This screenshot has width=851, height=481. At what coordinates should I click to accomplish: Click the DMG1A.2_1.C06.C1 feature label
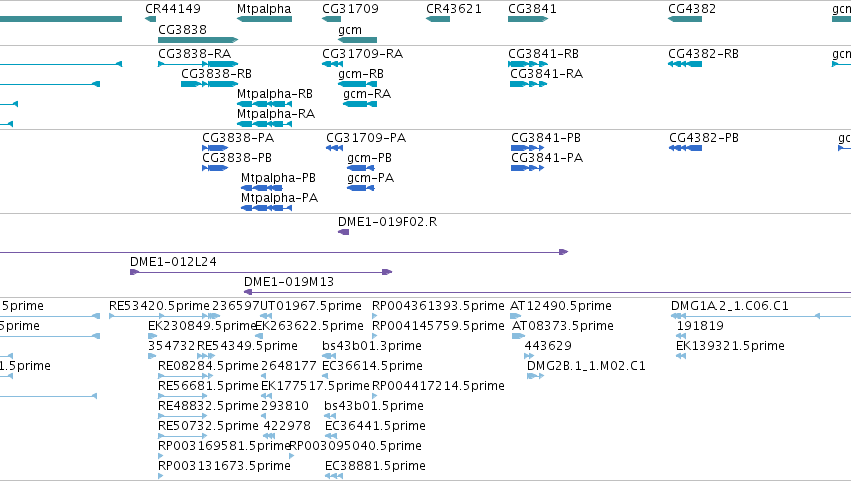(729, 306)
